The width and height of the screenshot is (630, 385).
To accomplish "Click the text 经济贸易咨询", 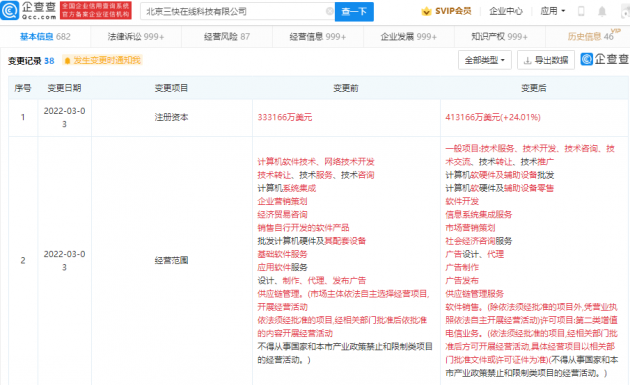I will coord(282,215).
